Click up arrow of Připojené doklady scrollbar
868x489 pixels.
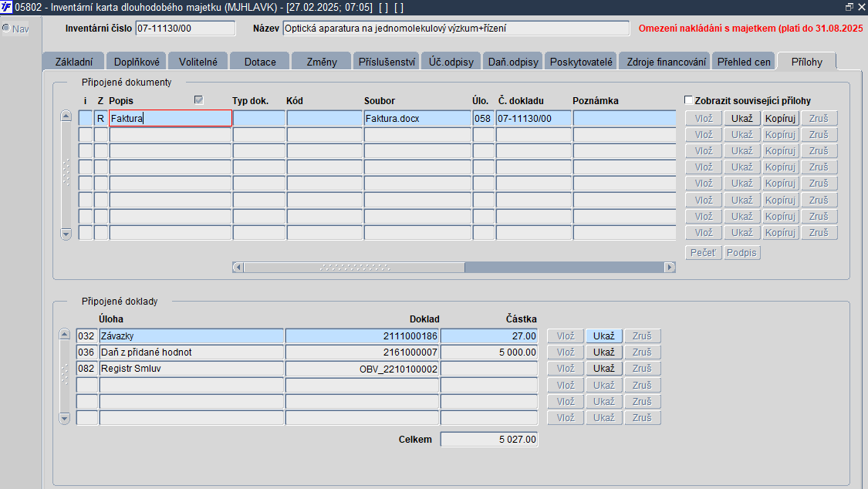pos(65,334)
